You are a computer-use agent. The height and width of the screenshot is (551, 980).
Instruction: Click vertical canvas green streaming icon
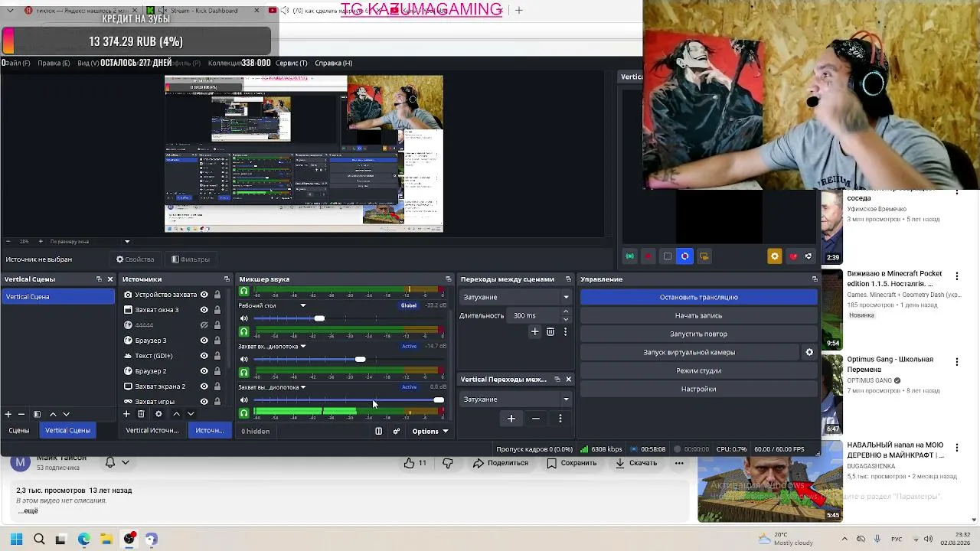[629, 256]
